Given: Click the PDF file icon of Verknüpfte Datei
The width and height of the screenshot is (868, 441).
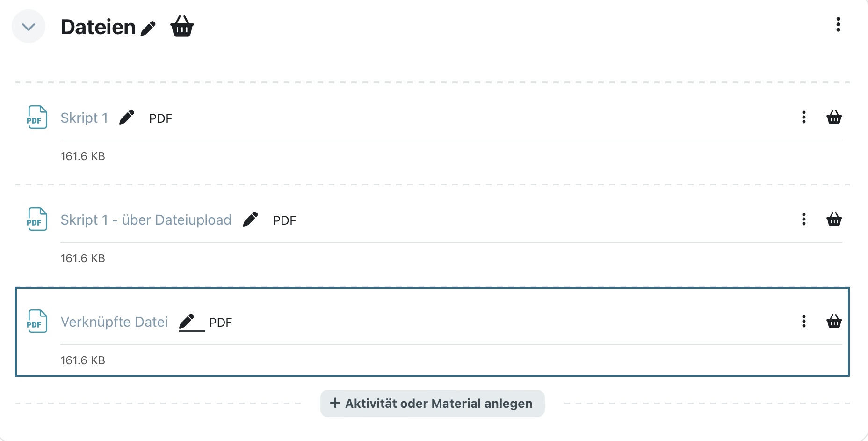Looking at the screenshot, I should click(x=37, y=321).
